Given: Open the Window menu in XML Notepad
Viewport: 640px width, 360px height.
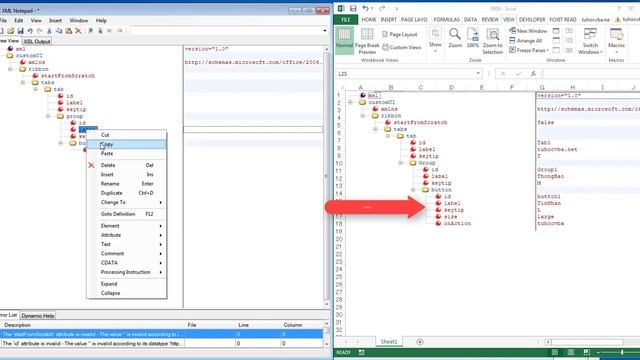Looking at the screenshot, I should pyautogui.click(x=78, y=20).
